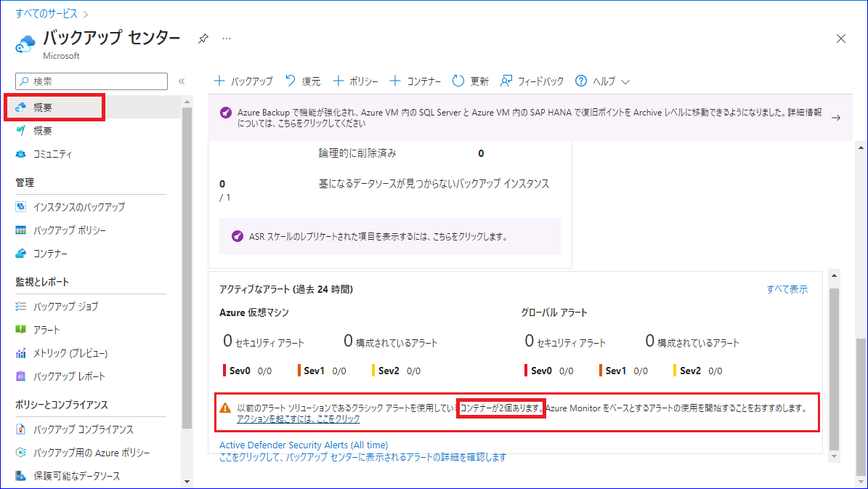Open インスタンスのバックアップ in the sidebar
The image size is (868, 489).
[78, 207]
